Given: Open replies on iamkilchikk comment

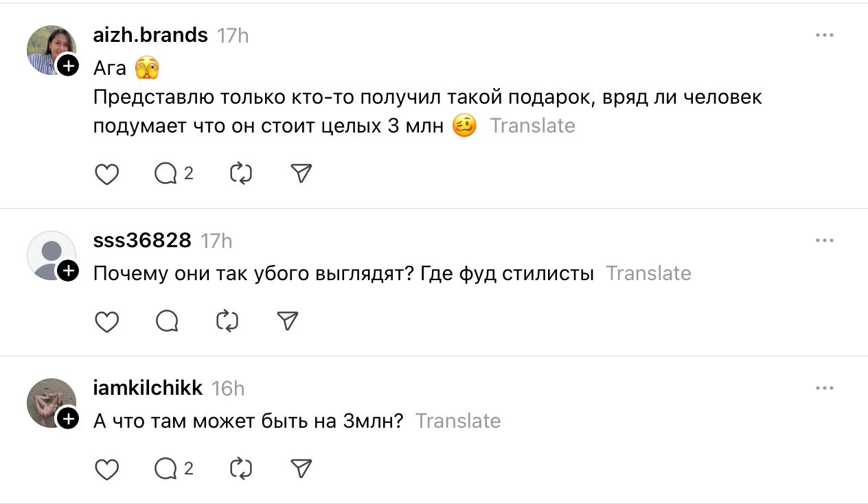Looking at the screenshot, I should click(167, 469).
